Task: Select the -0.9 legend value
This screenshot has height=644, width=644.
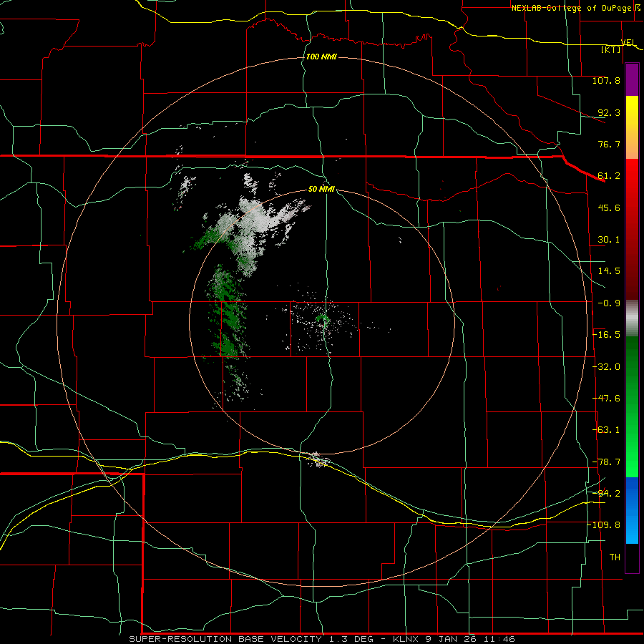Action: point(609,303)
